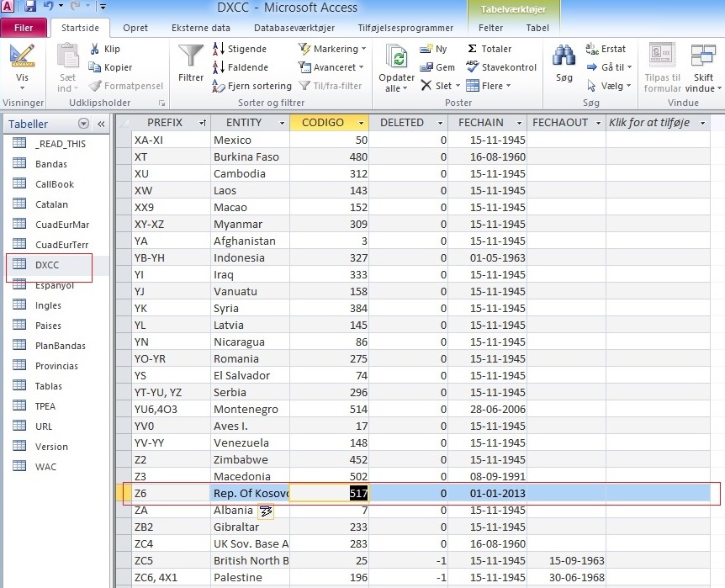This screenshot has width=725, height=588.
Task: Select the row selector for Z6
Action: pos(124,493)
